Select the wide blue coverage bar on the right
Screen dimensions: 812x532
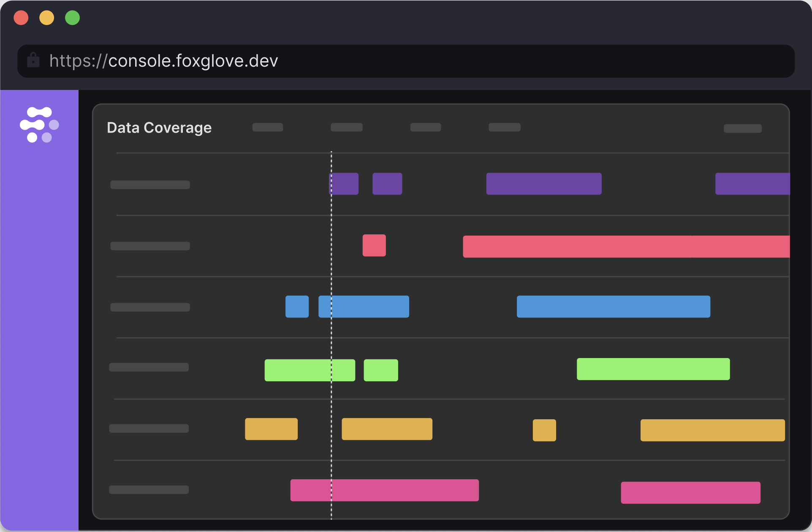point(613,307)
